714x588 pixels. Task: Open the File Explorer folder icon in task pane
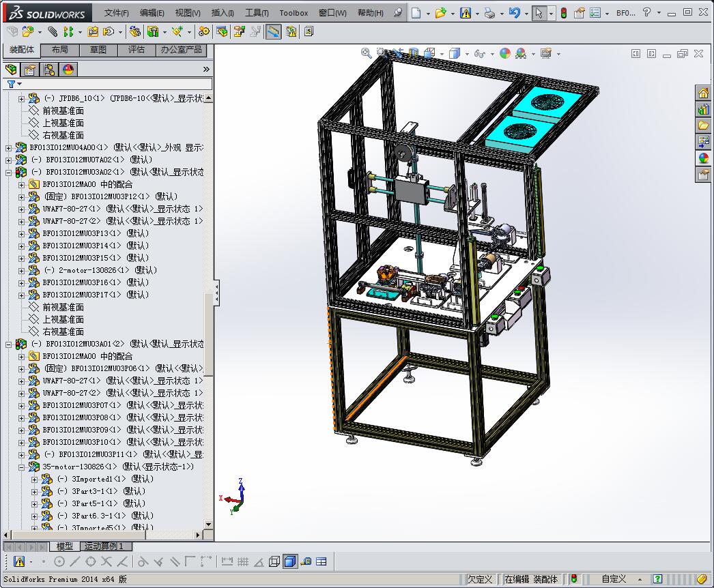pos(704,126)
